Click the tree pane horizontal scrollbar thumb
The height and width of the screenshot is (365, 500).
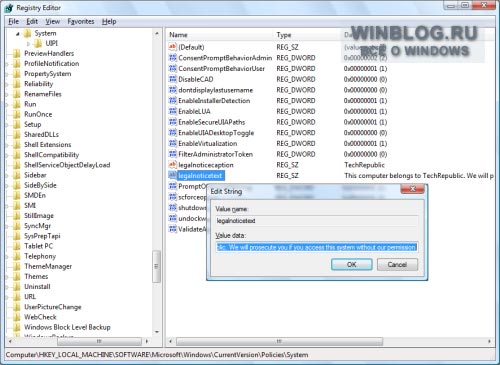(x=99, y=341)
